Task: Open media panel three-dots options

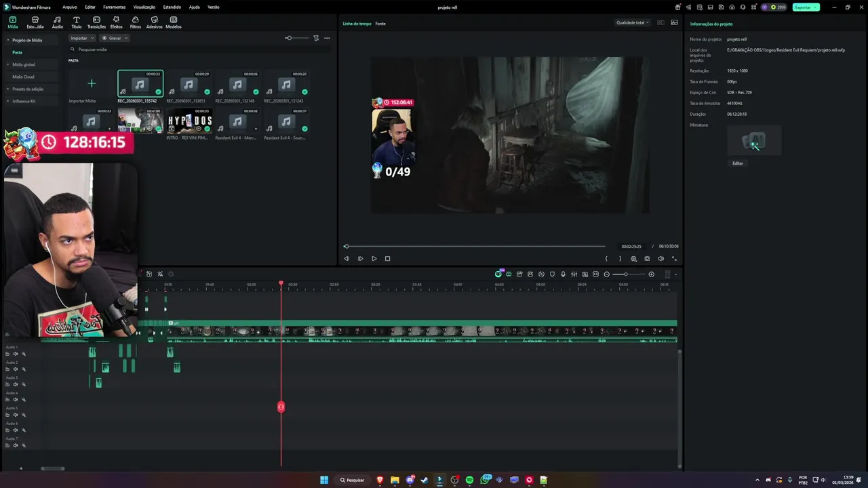Action: coord(327,38)
